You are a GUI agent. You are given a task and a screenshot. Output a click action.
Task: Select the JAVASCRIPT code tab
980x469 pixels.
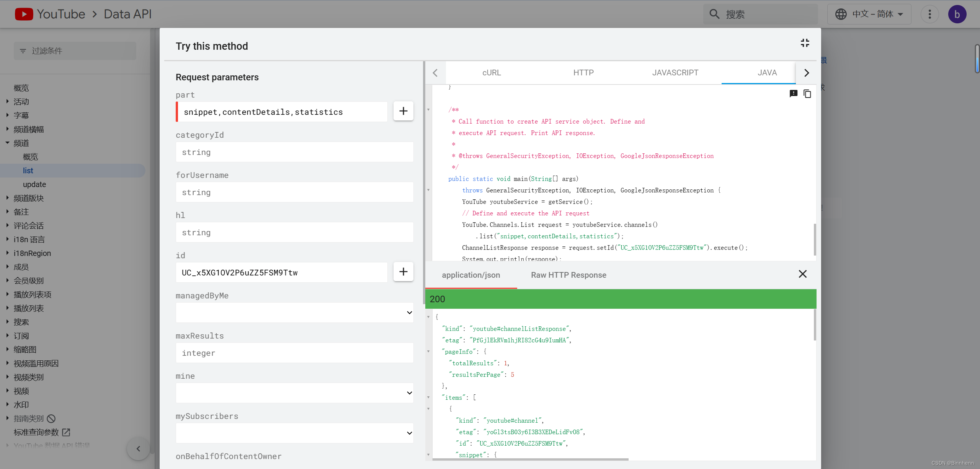[675, 73]
